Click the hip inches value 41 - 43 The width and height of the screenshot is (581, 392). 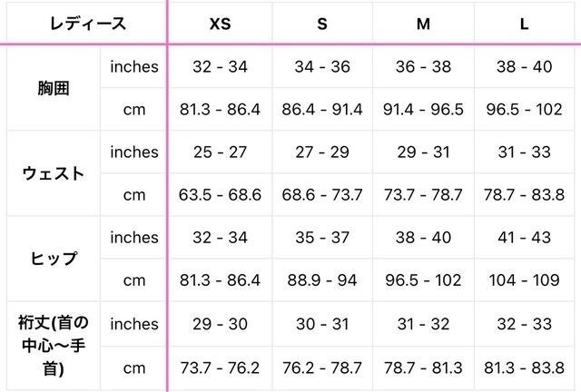coord(525,238)
